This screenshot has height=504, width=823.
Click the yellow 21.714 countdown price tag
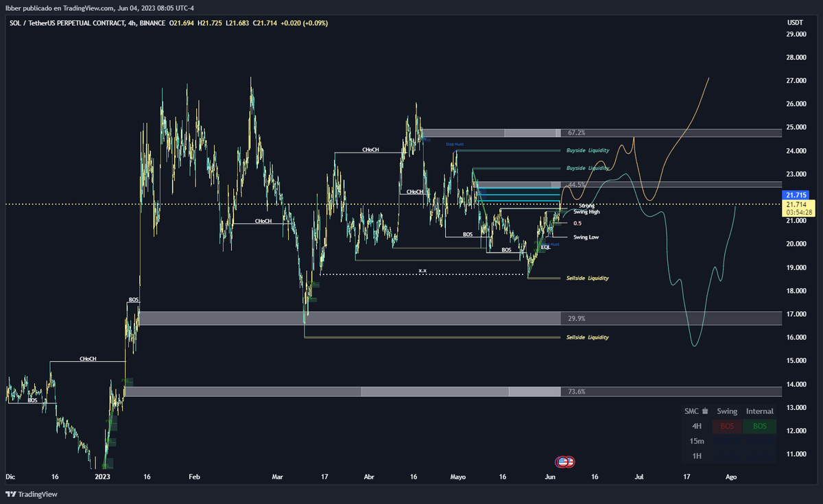798,208
